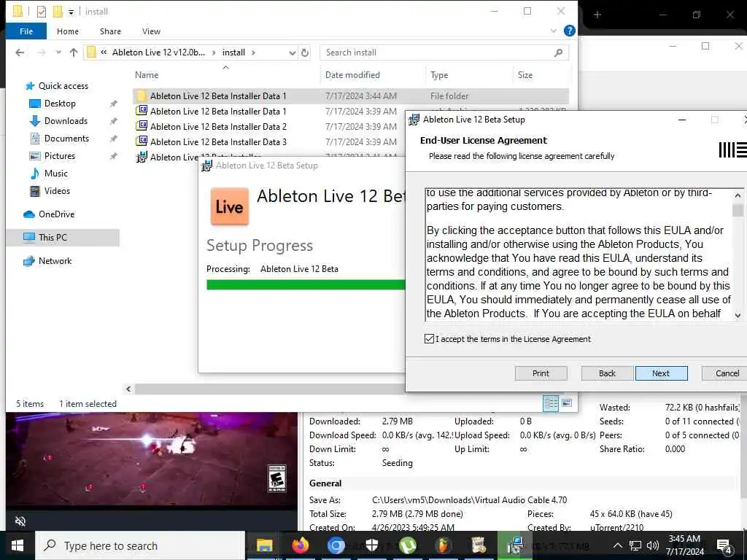Expand the address bar history dropdown
The width and height of the screenshot is (747, 560).
292,52
